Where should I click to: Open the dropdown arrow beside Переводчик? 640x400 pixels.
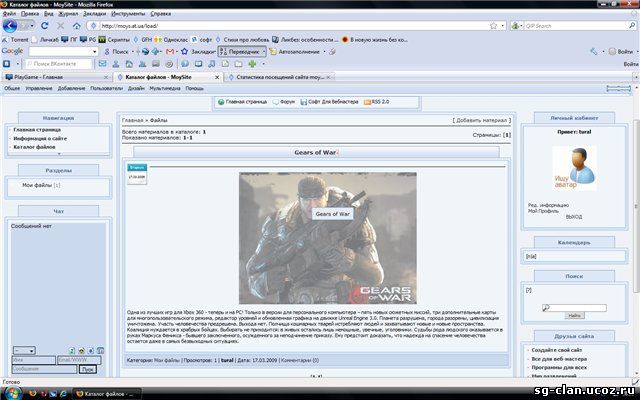pos(264,51)
